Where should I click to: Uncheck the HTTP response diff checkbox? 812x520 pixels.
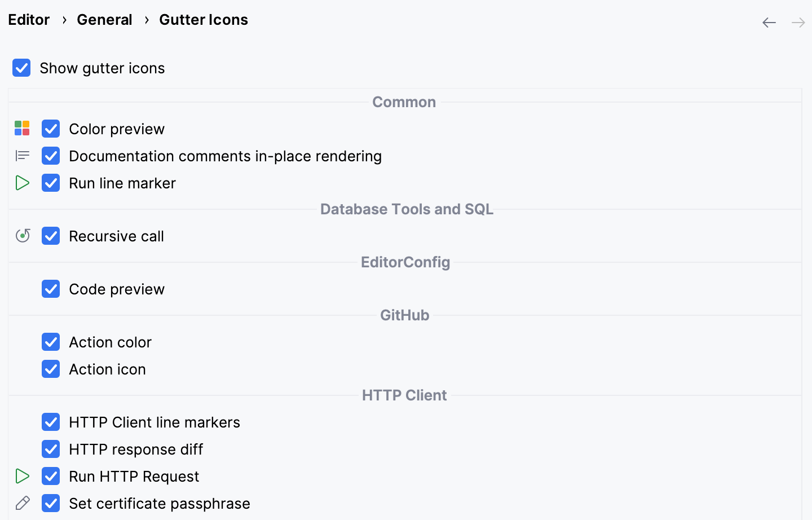[51, 449]
